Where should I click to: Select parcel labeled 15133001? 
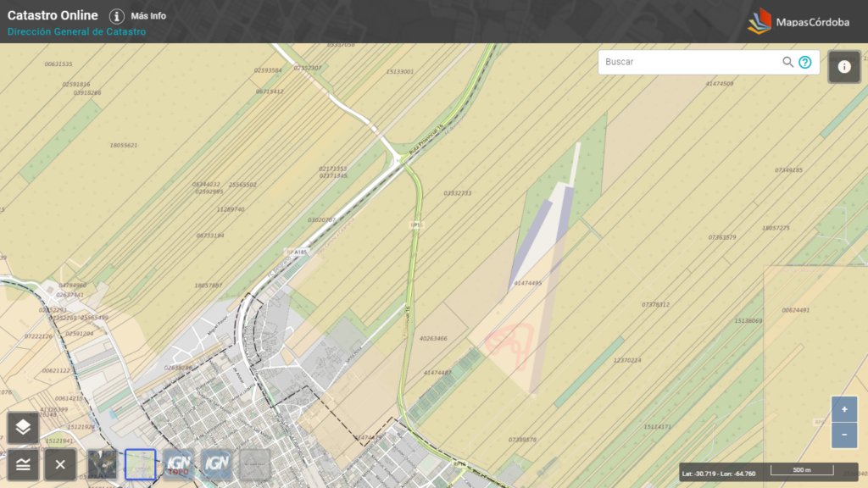pos(400,72)
